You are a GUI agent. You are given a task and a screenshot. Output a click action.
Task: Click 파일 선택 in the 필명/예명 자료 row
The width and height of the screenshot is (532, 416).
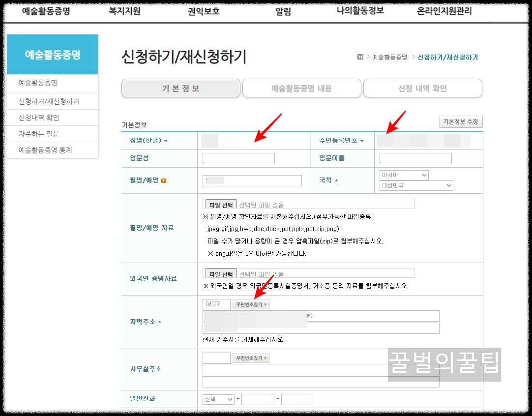click(x=220, y=204)
